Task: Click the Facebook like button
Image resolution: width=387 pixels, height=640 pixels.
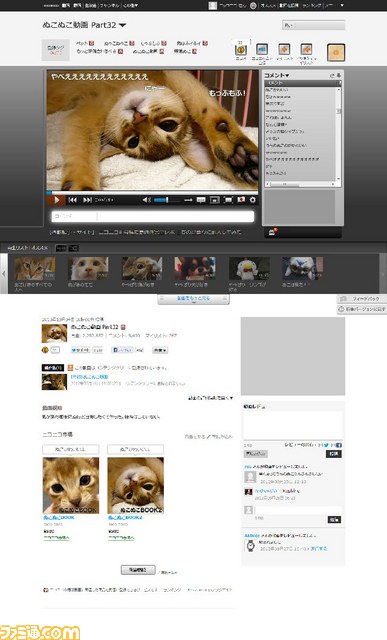Action: (x=122, y=350)
